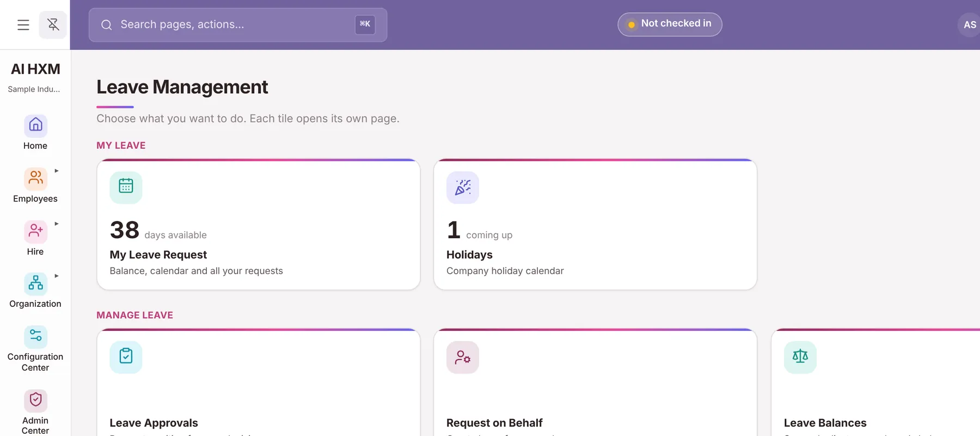Image resolution: width=980 pixels, height=436 pixels.
Task: Expand the Employees submenu arrow
Action: (57, 171)
